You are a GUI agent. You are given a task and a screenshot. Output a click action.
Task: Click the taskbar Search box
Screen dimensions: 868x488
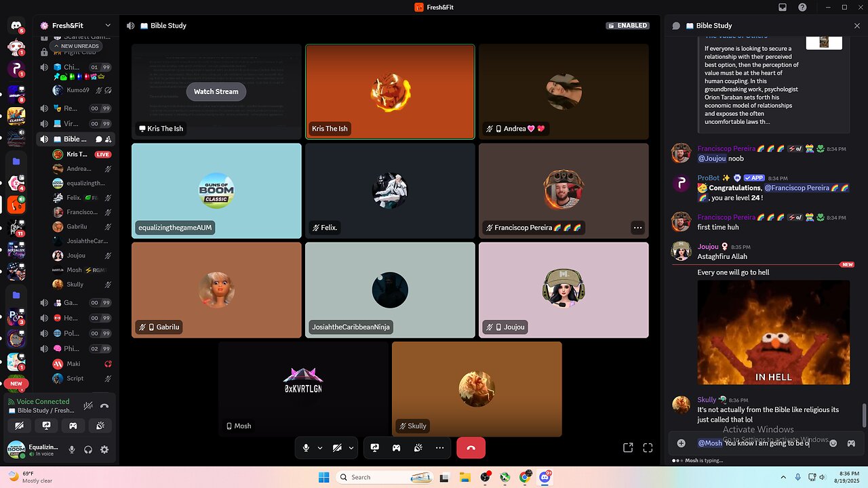pos(384,477)
